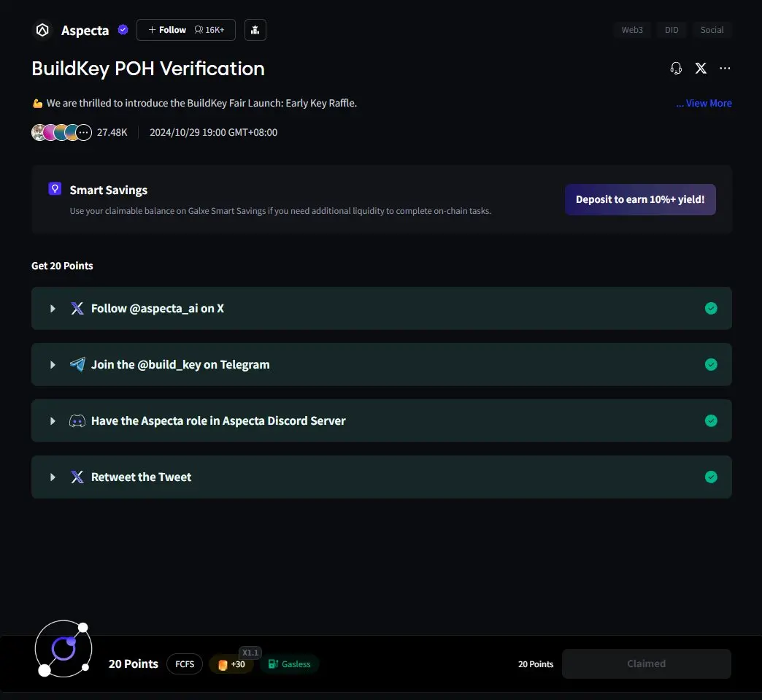Click the Aspecta logo icon
This screenshot has height=700, width=762.
(43, 30)
